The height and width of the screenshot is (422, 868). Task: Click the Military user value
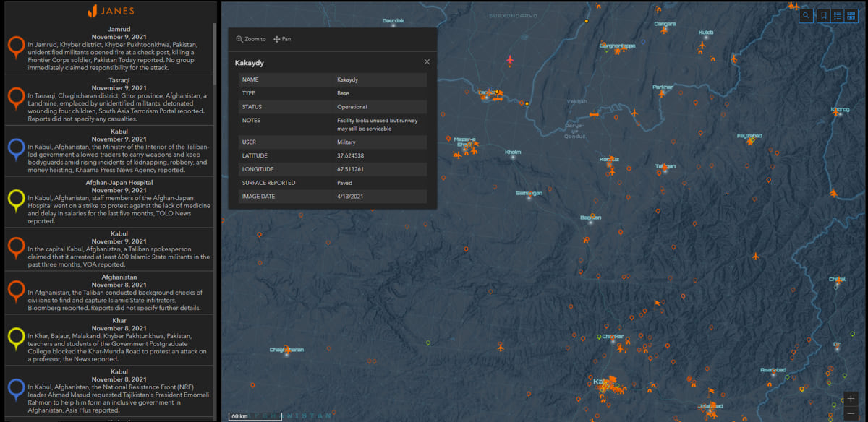(346, 142)
